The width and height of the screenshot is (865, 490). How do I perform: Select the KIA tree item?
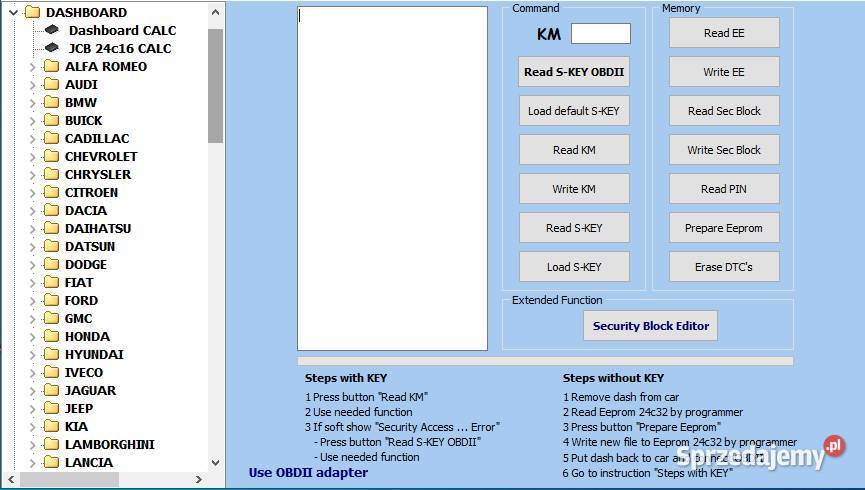pyautogui.click(x=76, y=426)
